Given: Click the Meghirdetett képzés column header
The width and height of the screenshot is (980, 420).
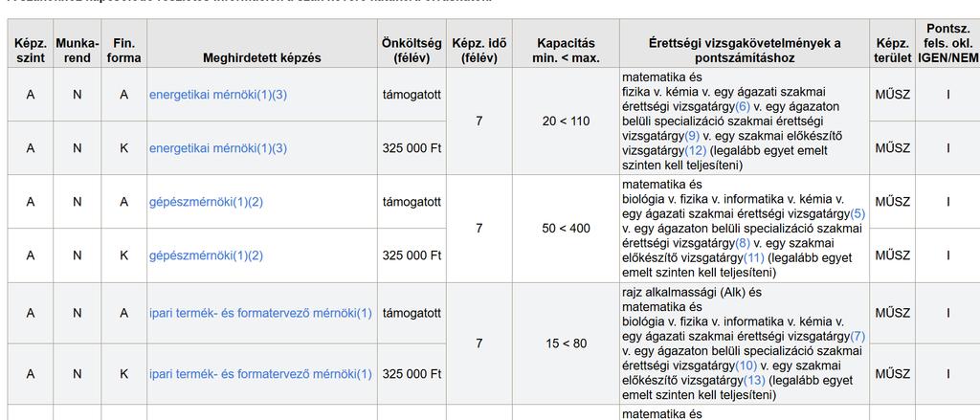Looking at the screenshot, I should (x=262, y=57).
